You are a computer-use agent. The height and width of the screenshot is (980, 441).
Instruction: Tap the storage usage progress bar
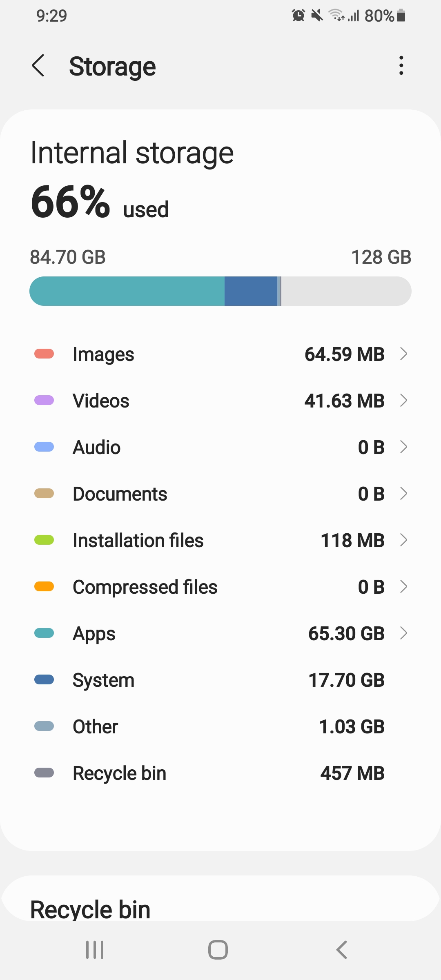(x=220, y=291)
